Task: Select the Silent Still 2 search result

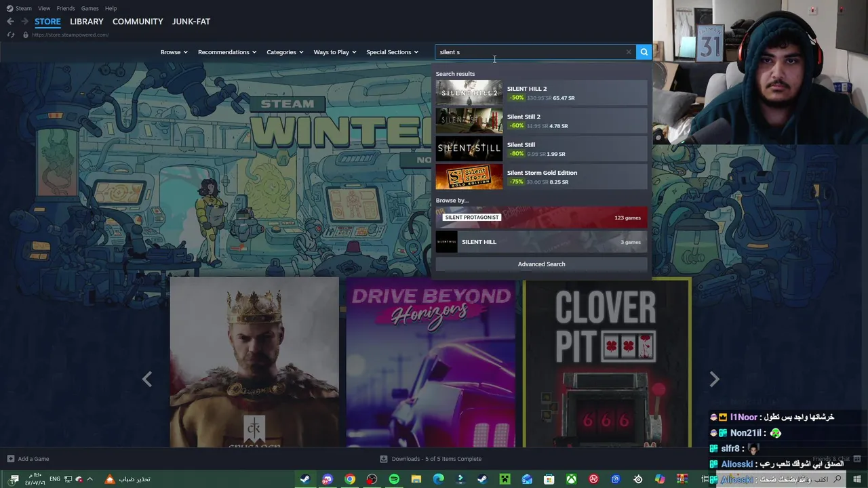Action: click(x=541, y=121)
